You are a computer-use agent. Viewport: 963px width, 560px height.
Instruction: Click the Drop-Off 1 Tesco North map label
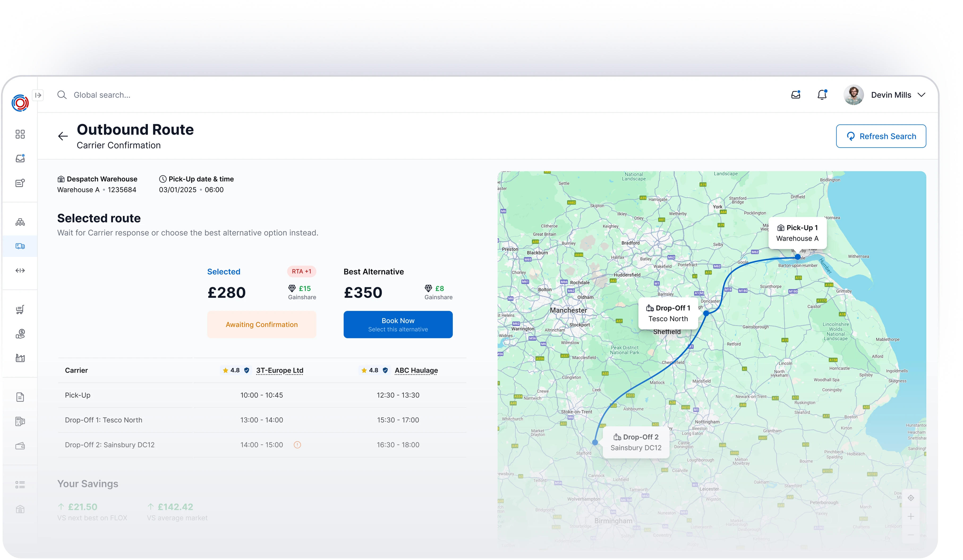[x=668, y=313]
